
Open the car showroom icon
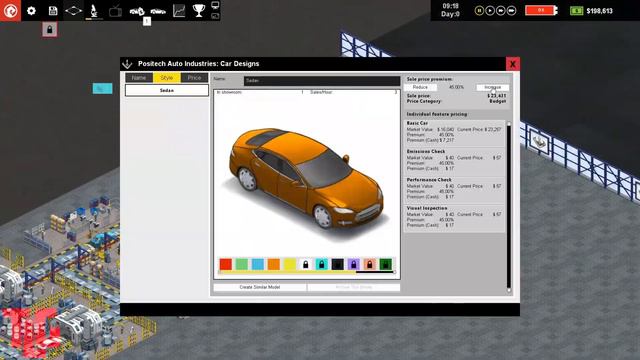[x=137, y=11]
